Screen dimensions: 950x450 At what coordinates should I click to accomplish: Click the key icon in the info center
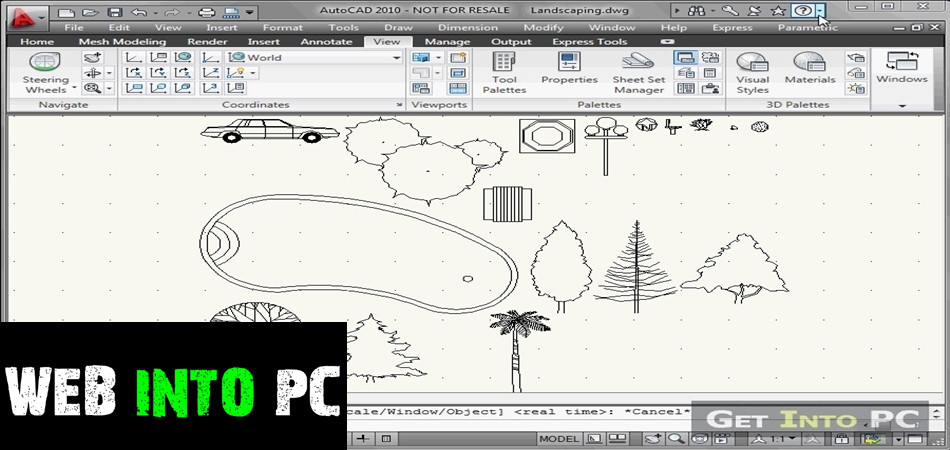[731, 10]
